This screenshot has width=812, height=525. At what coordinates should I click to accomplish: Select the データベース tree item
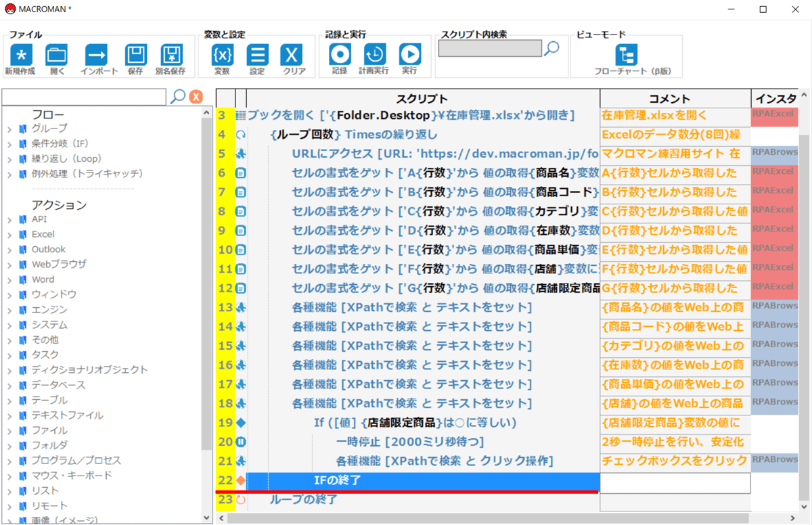click(58, 385)
